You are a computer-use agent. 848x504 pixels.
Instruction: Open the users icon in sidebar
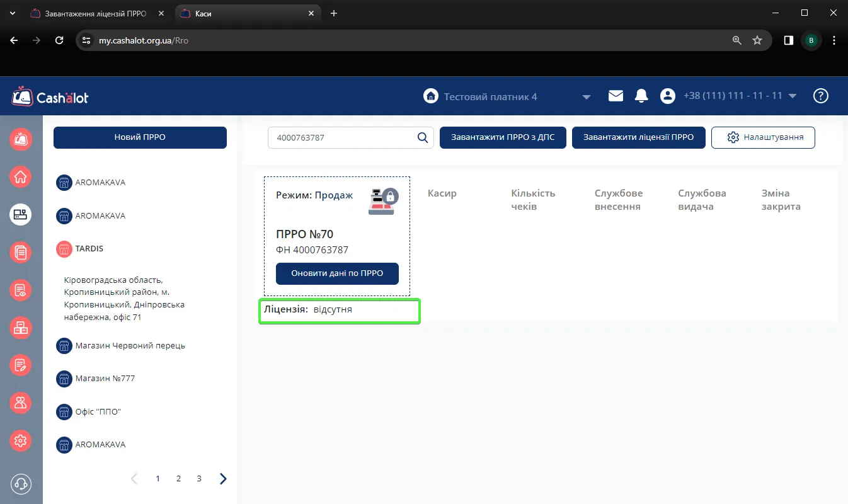[x=21, y=403]
